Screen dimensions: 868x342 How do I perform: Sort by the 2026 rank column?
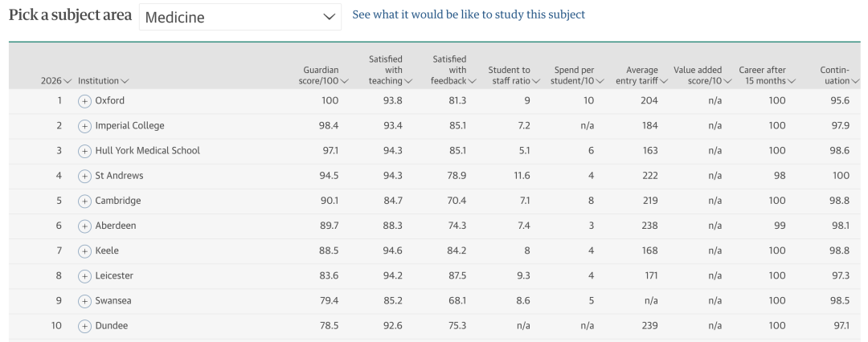56,81
